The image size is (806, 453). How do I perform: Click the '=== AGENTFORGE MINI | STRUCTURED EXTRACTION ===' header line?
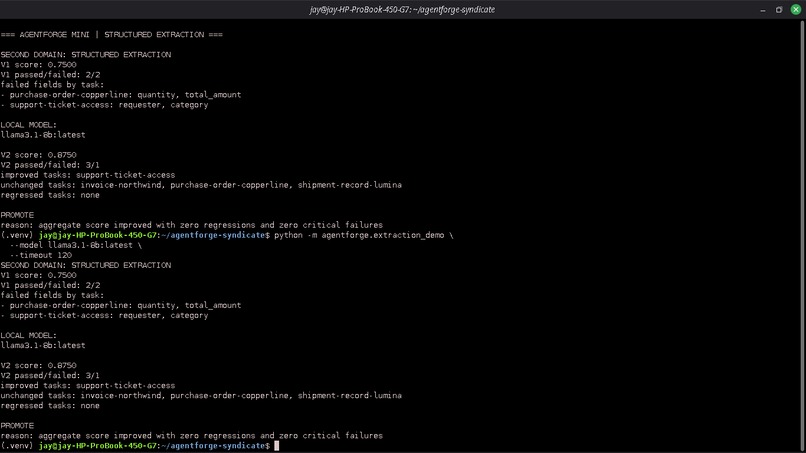click(x=112, y=34)
